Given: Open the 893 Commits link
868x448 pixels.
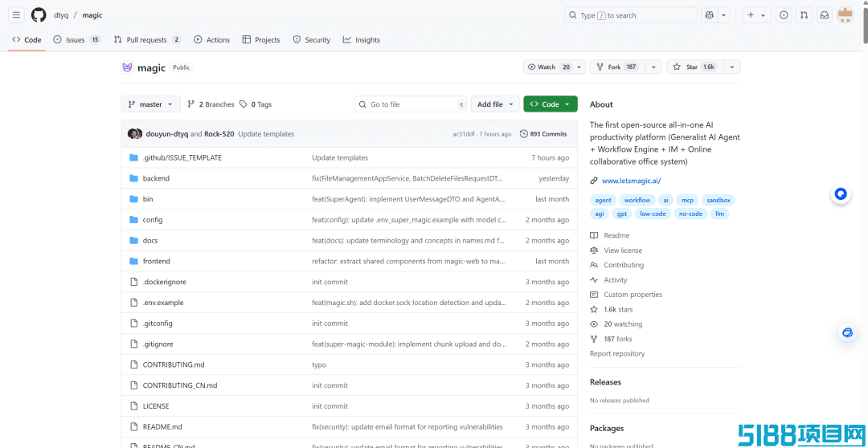Looking at the screenshot, I should coord(543,134).
